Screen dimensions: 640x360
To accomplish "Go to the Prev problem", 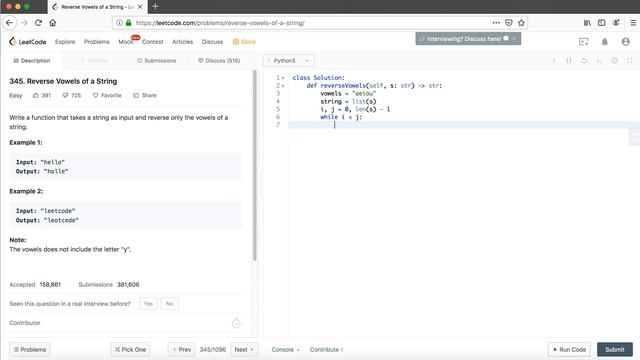I will pyautogui.click(x=182, y=349).
